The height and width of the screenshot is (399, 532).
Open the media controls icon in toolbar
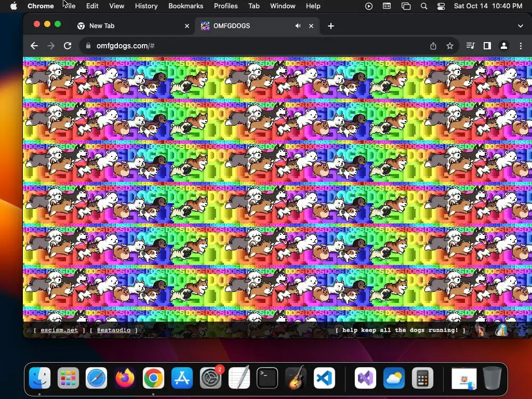tap(470, 46)
